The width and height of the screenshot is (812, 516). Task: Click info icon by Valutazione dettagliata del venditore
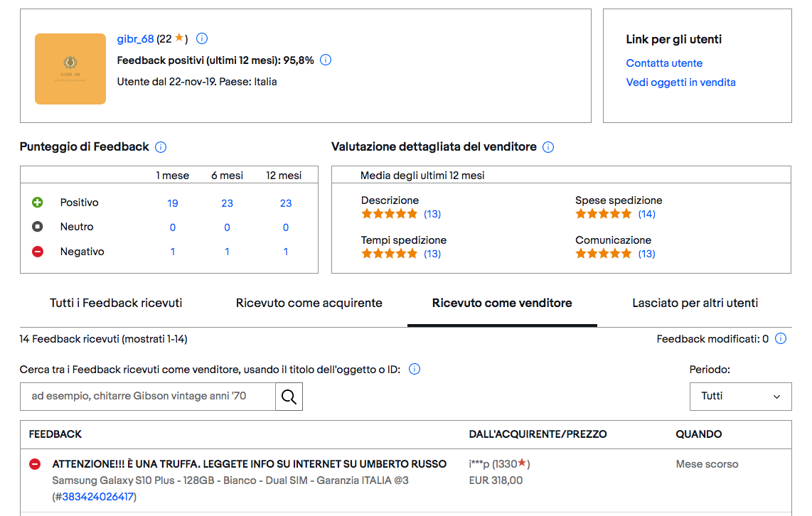[548, 147]
